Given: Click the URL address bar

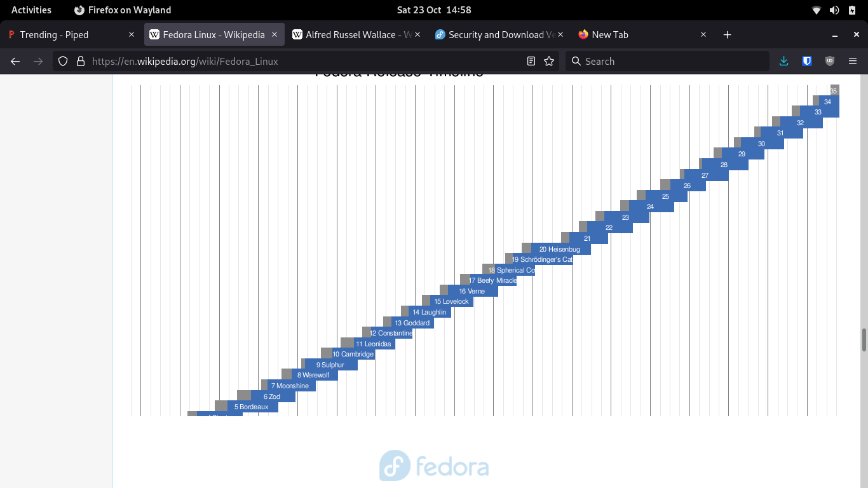Looking at the screenshot, I should (x=305, y=61).
